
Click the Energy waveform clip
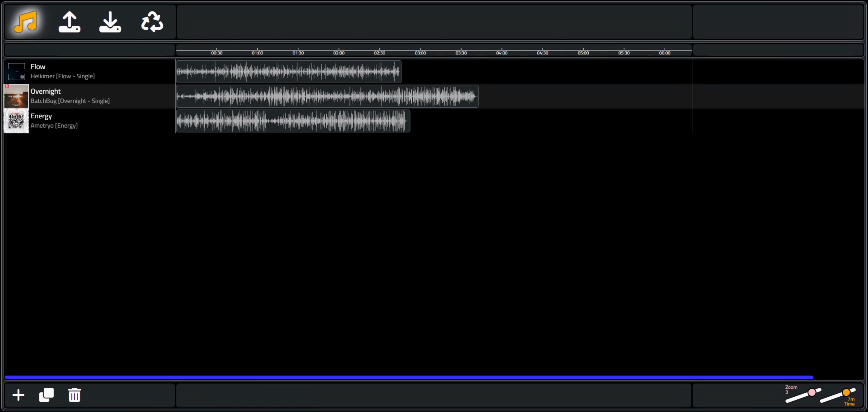click(293, 121)
